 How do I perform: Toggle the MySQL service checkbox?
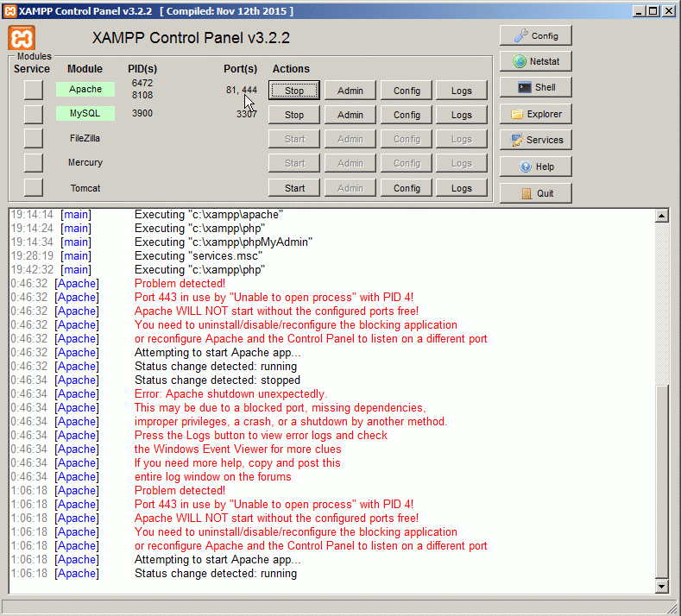(x=34, y=114)
